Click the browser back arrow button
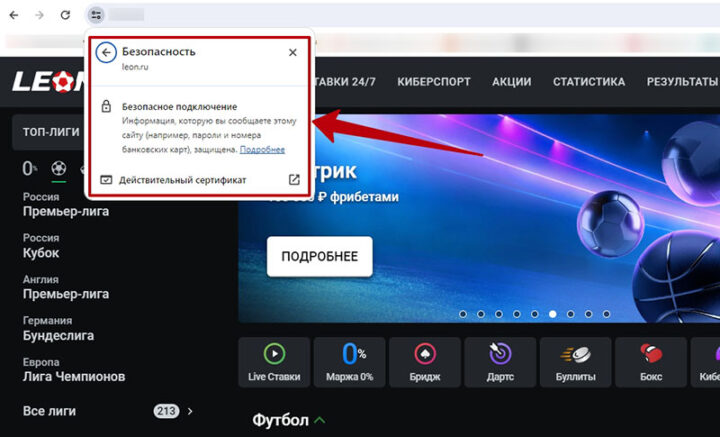This screenshot has width=720, height=437. (x=14, y=15)
